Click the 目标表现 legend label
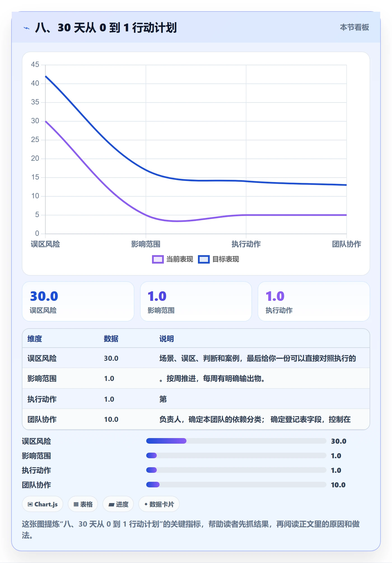Image resolution: width=392 pixels, height=563 pixels. pyautogui.click(x=226, y=259)
